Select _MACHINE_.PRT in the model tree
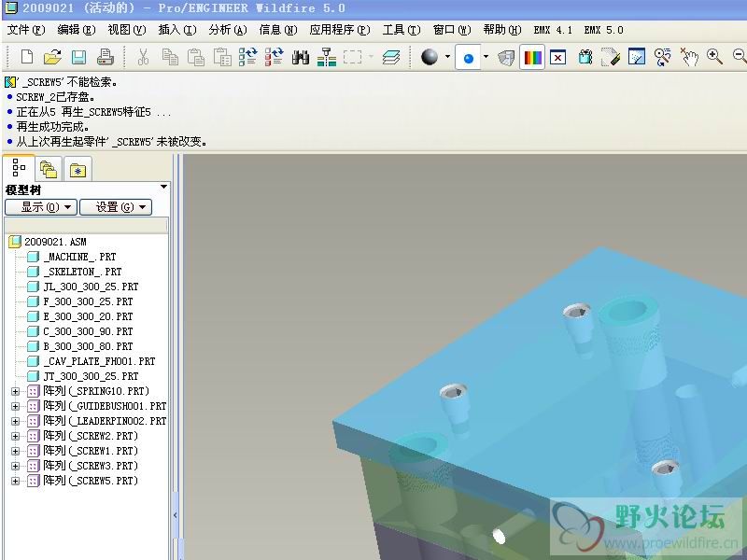This screenshot has height=560, width=747. 72,258
